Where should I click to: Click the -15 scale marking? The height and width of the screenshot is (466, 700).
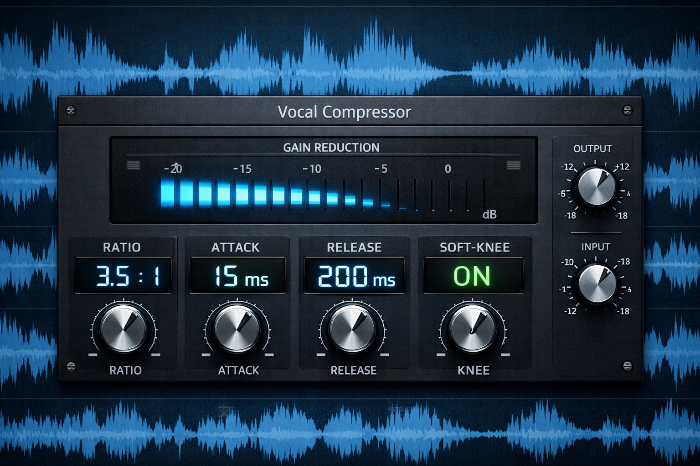[x=242, y=169]
